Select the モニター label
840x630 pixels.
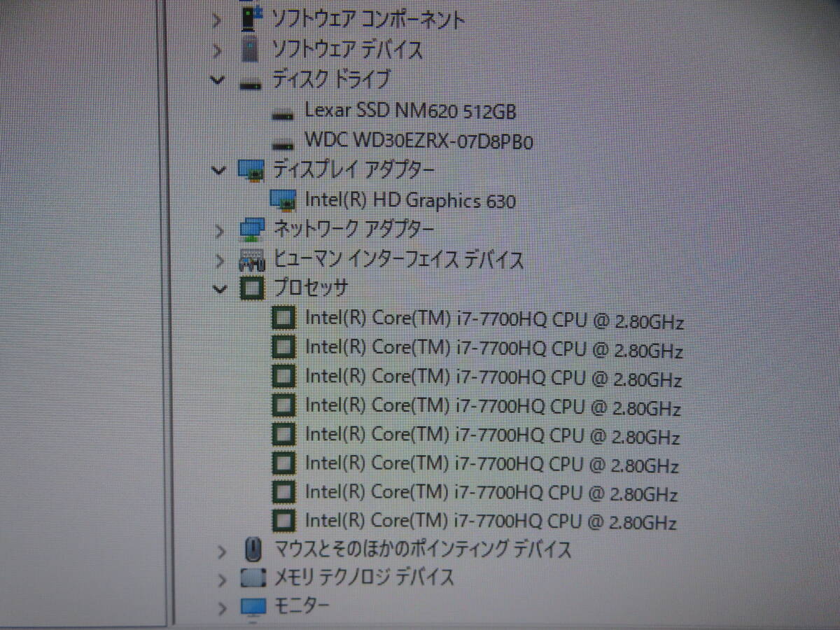coord(301,605)
